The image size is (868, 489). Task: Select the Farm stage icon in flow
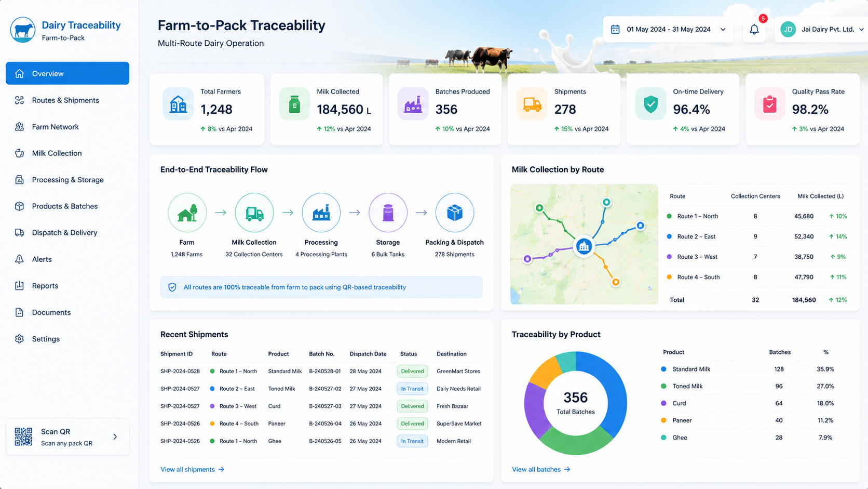(187, 213)
